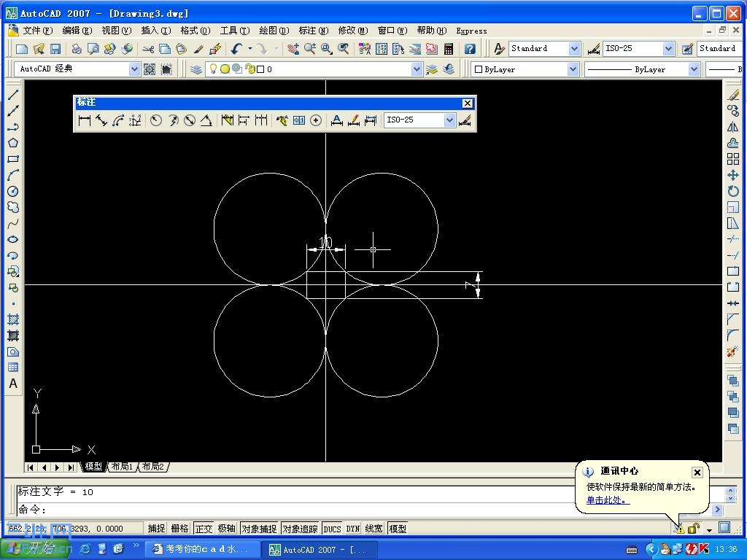This screenshot has width=747, height=560.
Task: Open the QuickCalc calculator icon
Action: coord(449,49)
